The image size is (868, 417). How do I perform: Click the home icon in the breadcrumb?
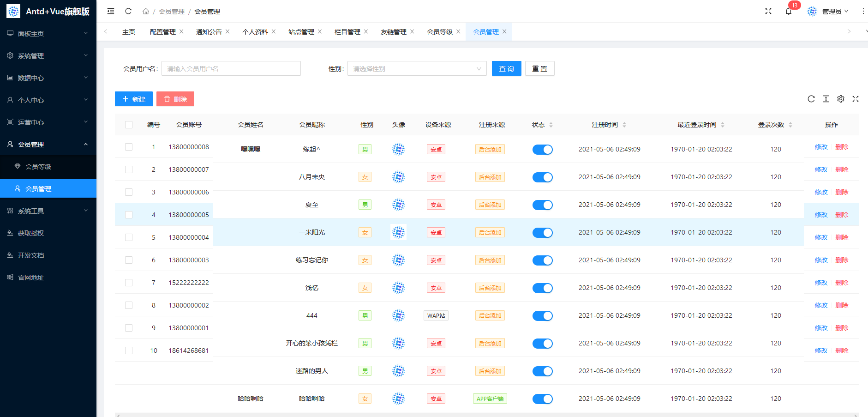tap(145, 11)
